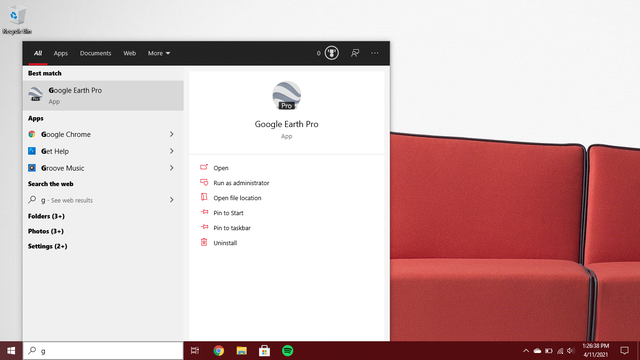The height and width of the screenshot is (360, 640).
Task: Click the Windows Start button
Action: tap(11, 351)
